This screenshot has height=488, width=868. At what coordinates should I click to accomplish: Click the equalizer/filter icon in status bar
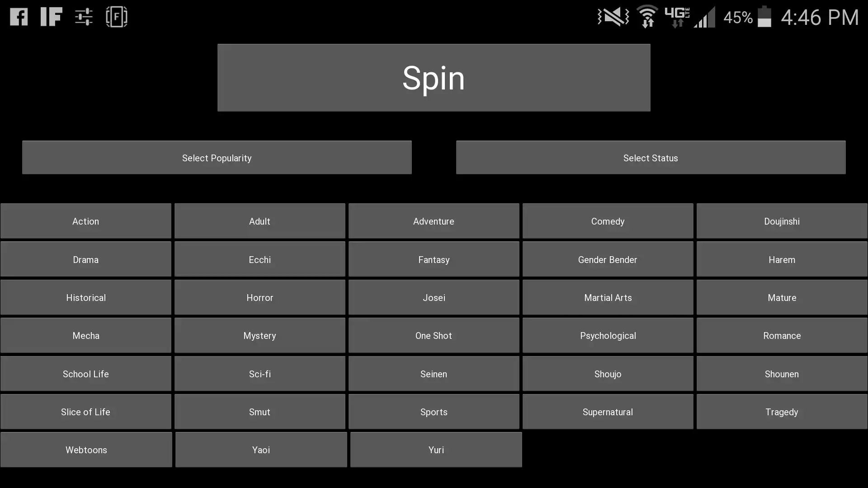click(84, 16)
